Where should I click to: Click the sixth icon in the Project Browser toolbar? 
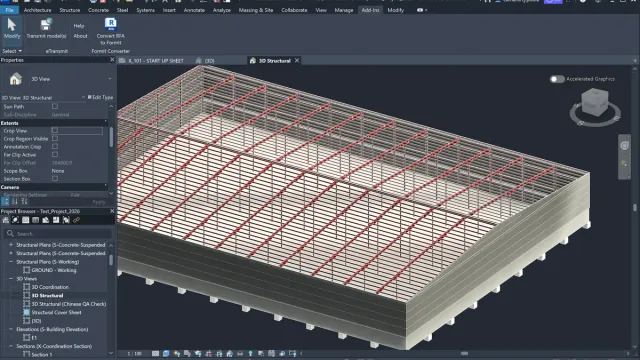pos(56,220)
